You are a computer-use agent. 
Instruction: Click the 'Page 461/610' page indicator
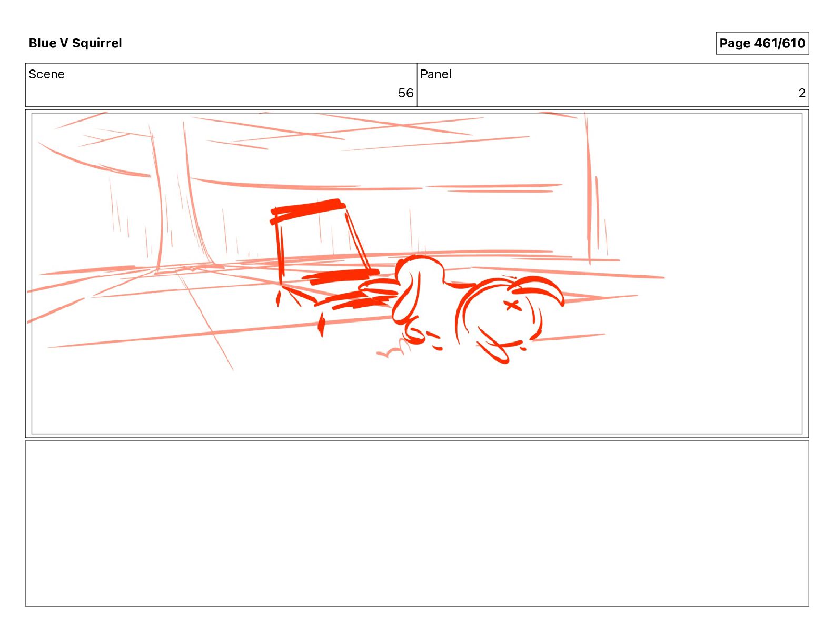(x=762, y=43)
